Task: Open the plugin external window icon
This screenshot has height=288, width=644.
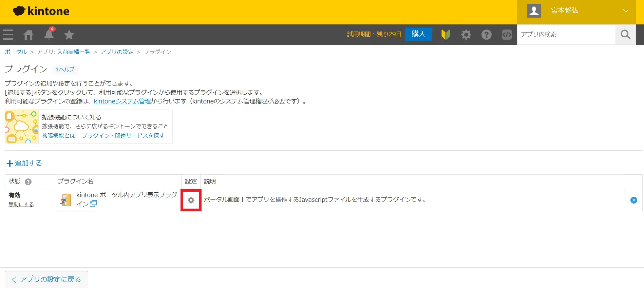Action: 93,204
